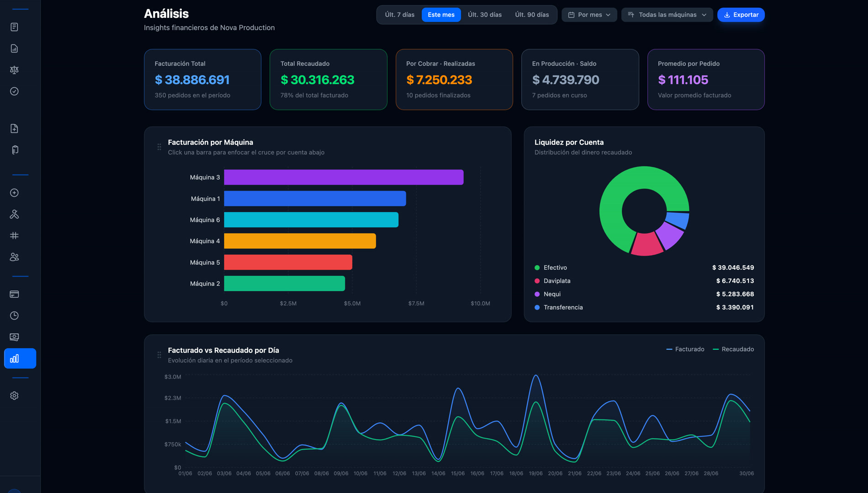Open the Todas las máquinas filter dropdown

coord(667,15)
